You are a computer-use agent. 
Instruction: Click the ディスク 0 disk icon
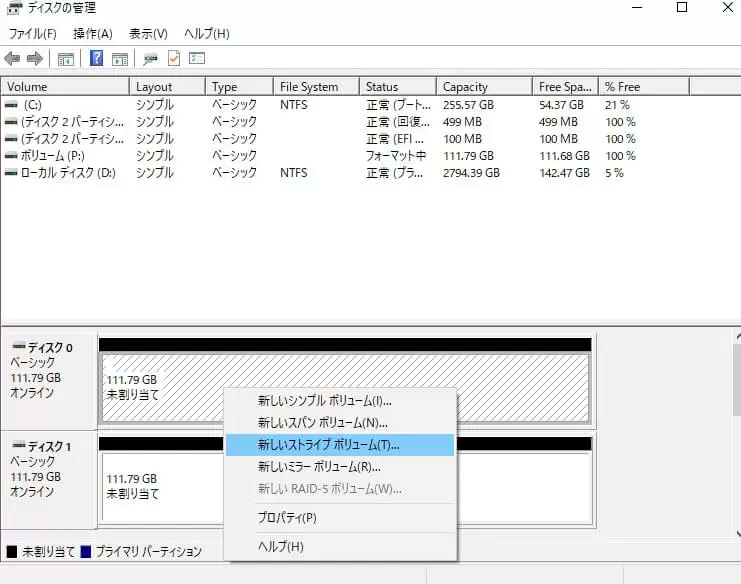[x=19, y=346]
